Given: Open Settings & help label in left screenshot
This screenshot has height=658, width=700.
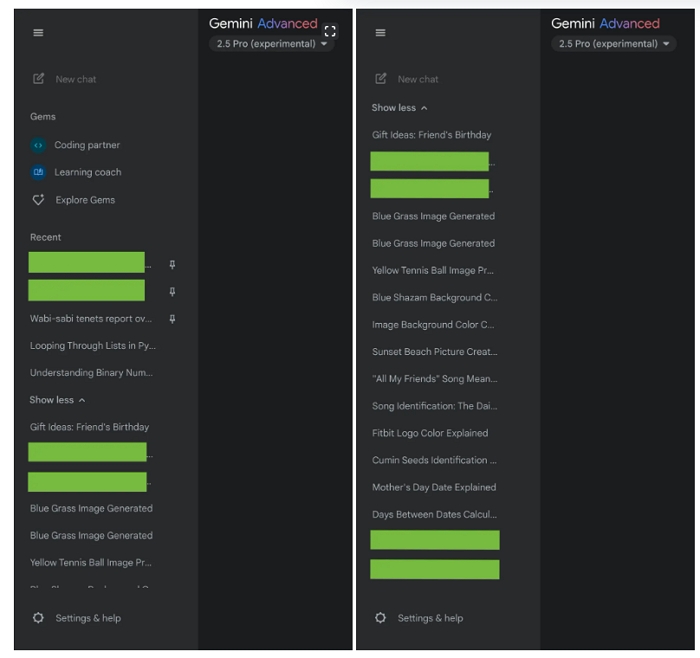Looking at the screenshot, I should point(88,618).
